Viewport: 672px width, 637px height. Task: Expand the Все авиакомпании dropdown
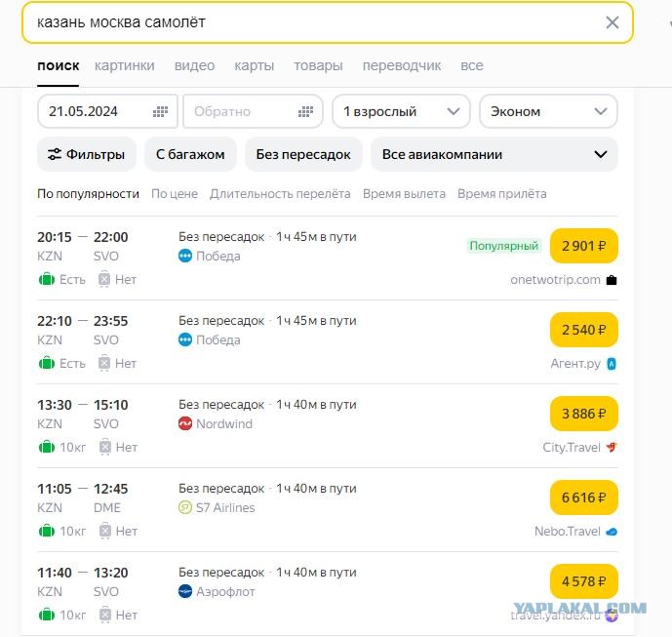[x=494, y=154]
